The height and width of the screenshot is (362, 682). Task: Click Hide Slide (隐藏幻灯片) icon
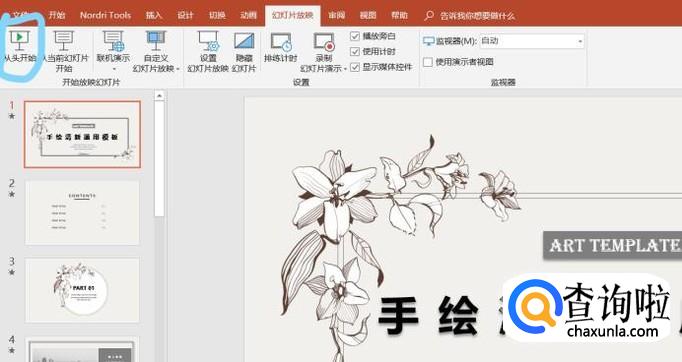click(x=244, y=41)
